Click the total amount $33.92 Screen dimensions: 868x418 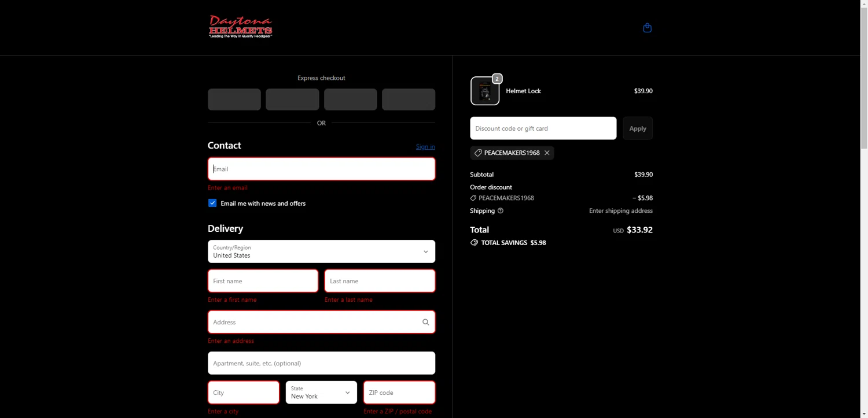[x=639, y=230]
